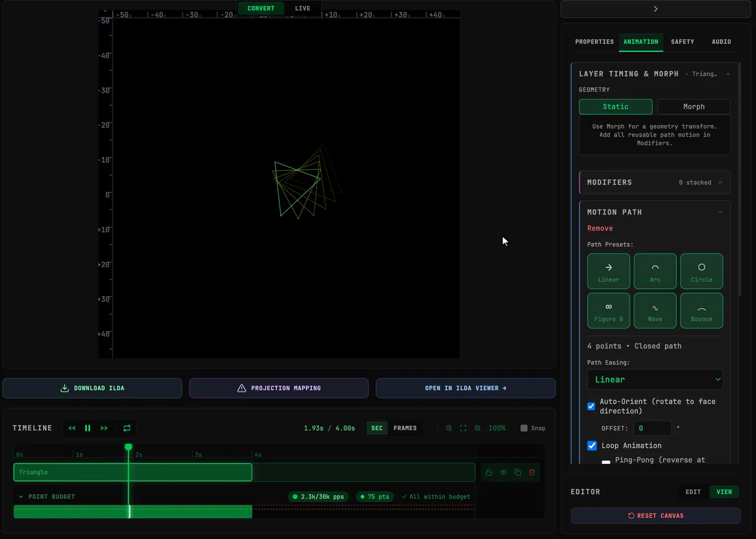
Task: Collapse the Motion Path section
Action: [720, 212]
